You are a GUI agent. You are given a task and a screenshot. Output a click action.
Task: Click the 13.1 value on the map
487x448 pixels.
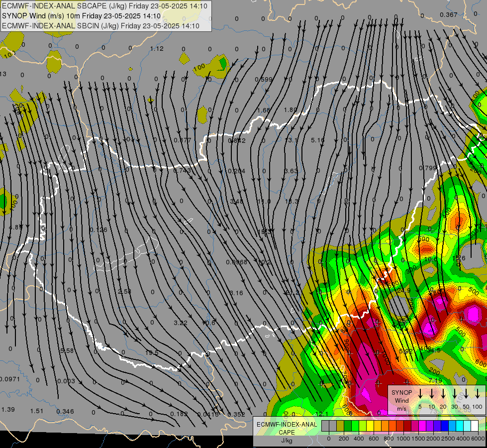click(x=291, y=140)
